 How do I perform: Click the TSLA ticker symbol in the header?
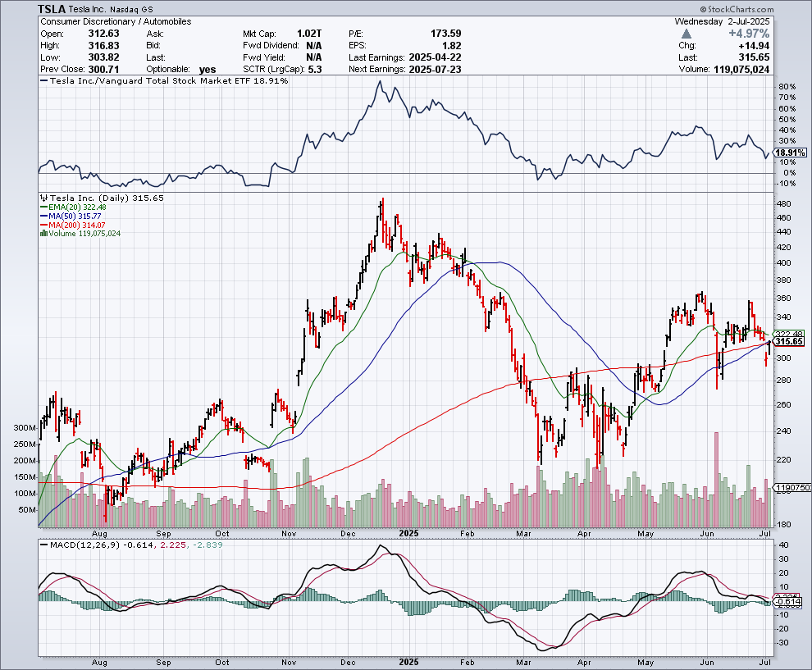point(52,9)
